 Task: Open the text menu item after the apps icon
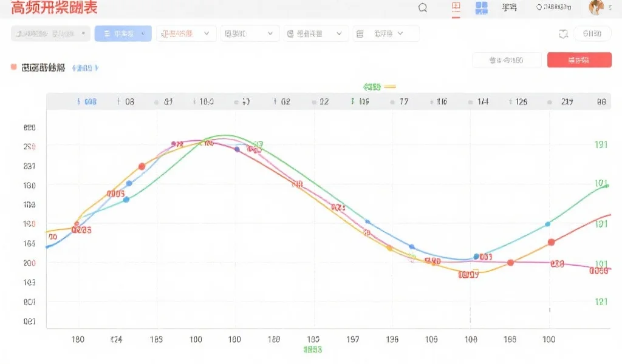(510, 7)
